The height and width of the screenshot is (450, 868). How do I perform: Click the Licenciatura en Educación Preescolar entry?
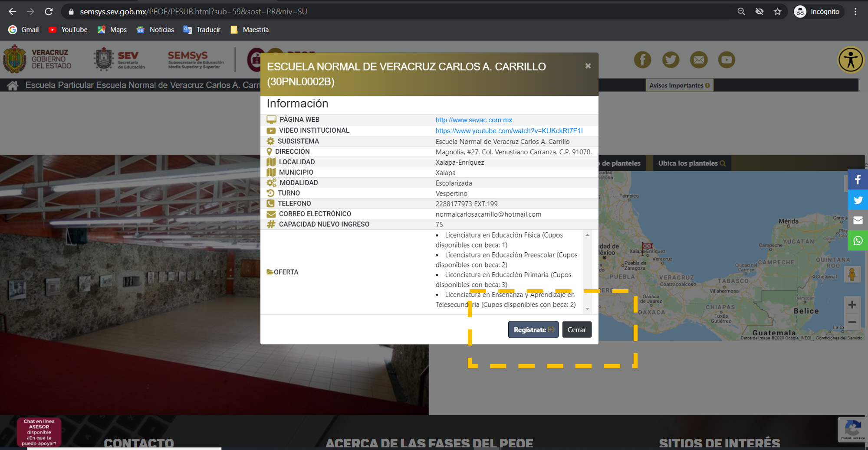coord(506,260)
